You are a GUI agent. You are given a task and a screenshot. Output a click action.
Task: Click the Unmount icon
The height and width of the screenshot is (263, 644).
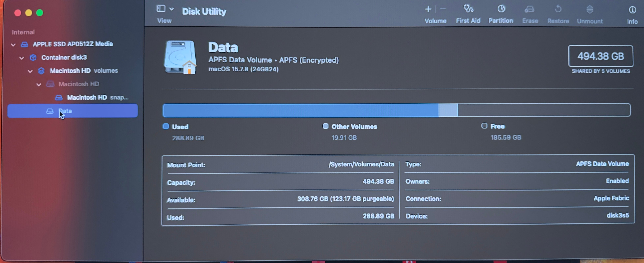click(x=590, y=10)
